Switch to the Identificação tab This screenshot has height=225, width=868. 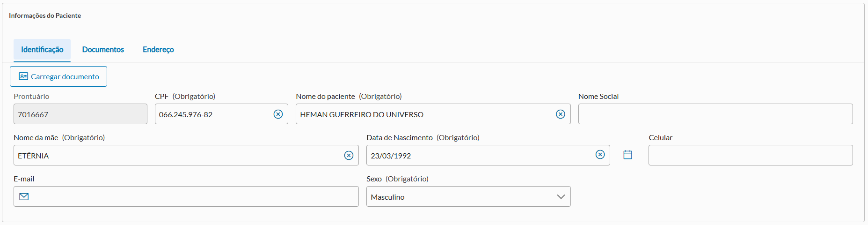coord(42,50)
